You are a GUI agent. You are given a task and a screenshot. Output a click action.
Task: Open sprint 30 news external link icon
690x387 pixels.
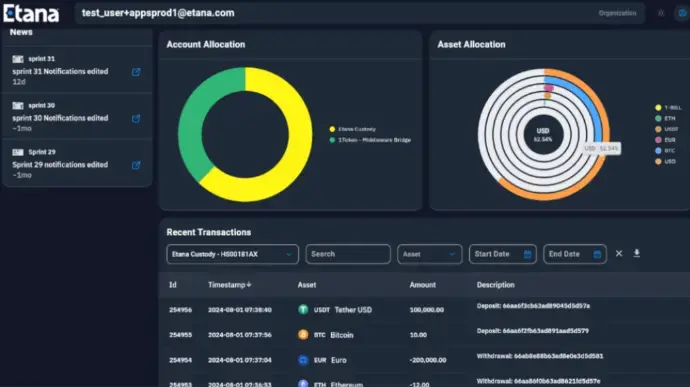coord(136,118)
